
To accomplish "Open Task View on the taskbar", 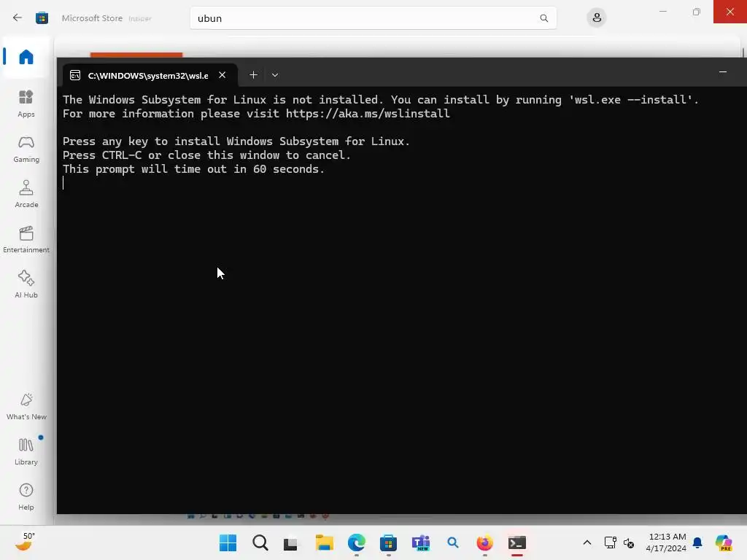I will click(x=290, y=542).
